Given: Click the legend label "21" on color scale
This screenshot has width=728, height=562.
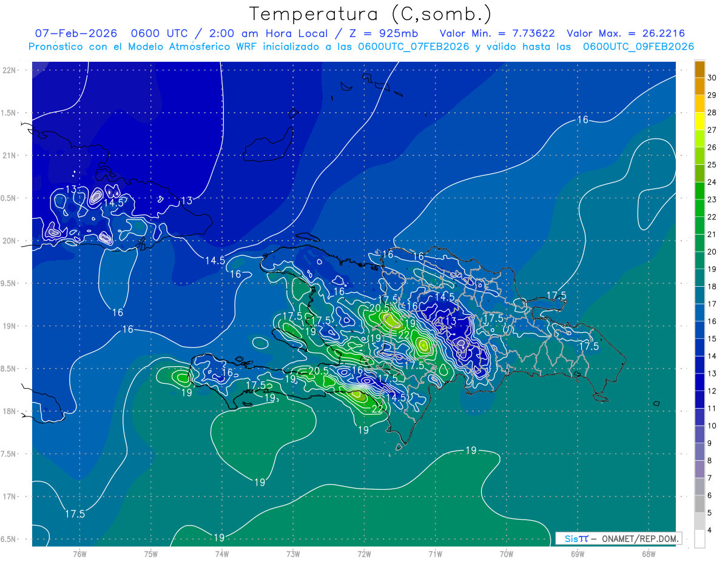Looking at the screenshot, I should [712, 234].
